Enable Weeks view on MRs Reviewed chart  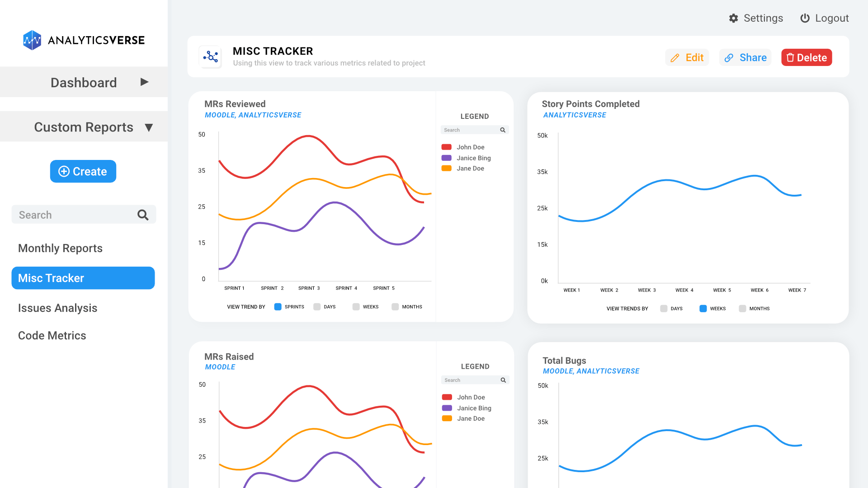(355, 306)
